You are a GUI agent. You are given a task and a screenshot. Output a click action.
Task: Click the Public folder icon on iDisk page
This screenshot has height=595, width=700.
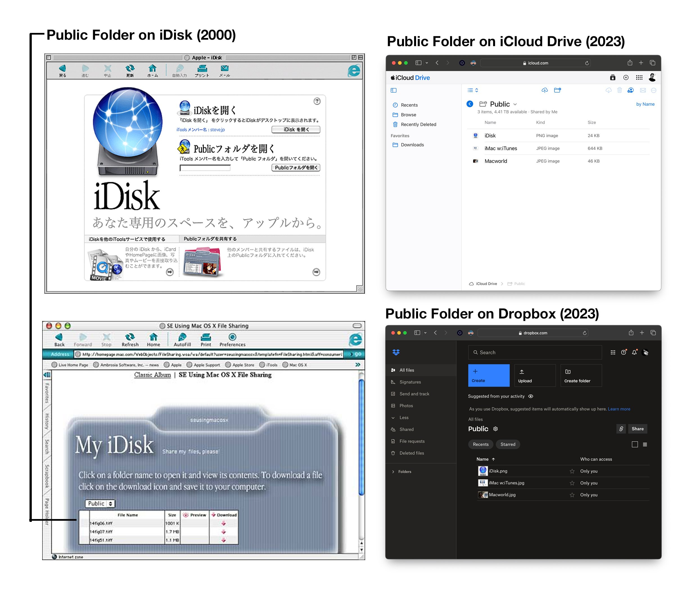click(184, 147)
